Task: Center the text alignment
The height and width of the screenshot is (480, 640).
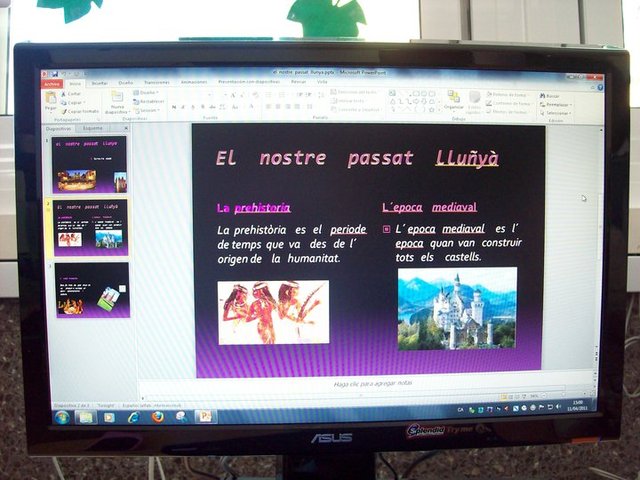Action: pos(278,107)
